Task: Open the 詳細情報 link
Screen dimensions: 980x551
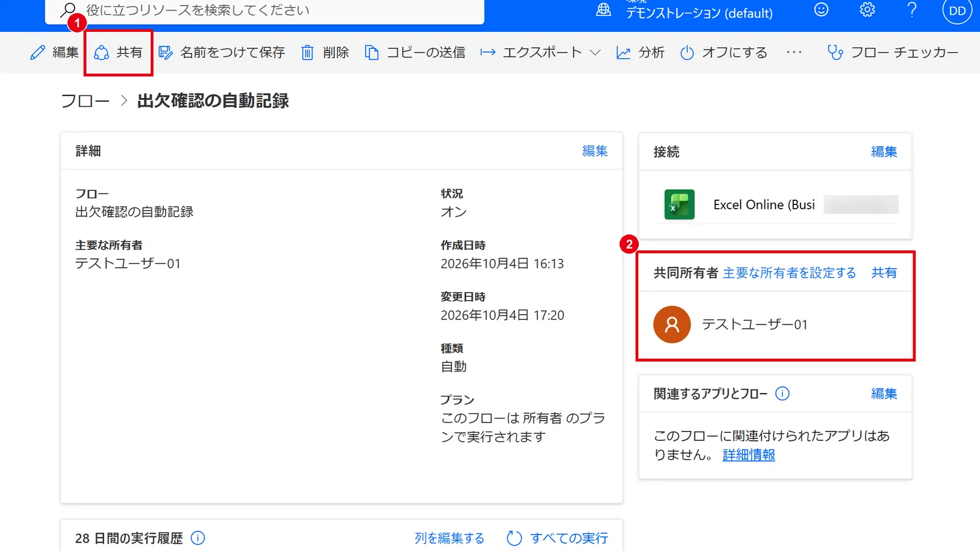Action: (x=749, y=455)
